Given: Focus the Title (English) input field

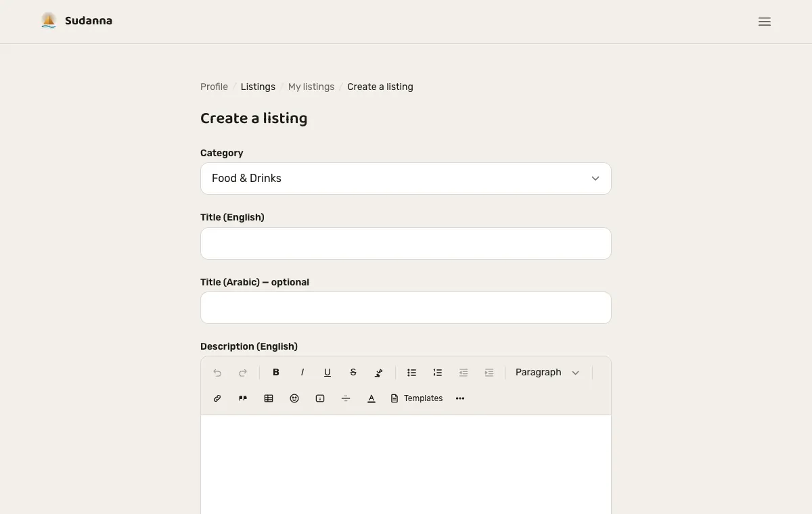Looking at the screenshot, I should coord(406,243).
